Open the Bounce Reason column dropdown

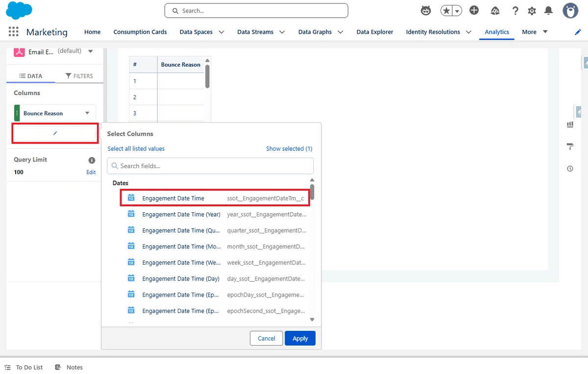coord(87,113)
